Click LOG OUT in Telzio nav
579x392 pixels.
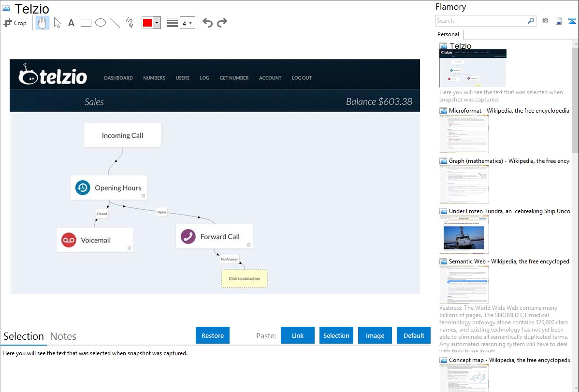[x=302, y=78]
